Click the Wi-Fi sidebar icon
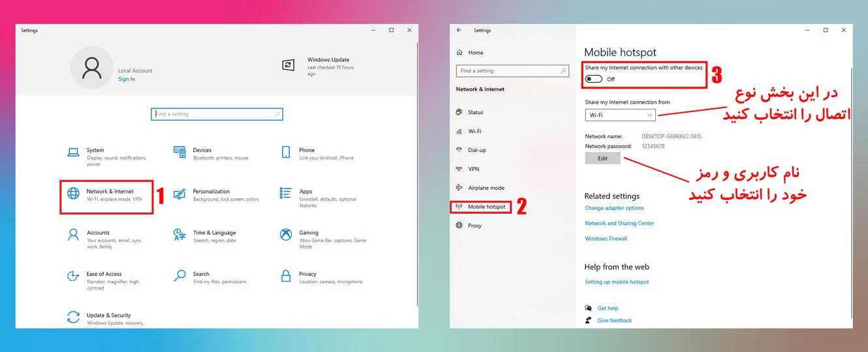This screenshot has height=352, width=868. pos(459,131)
